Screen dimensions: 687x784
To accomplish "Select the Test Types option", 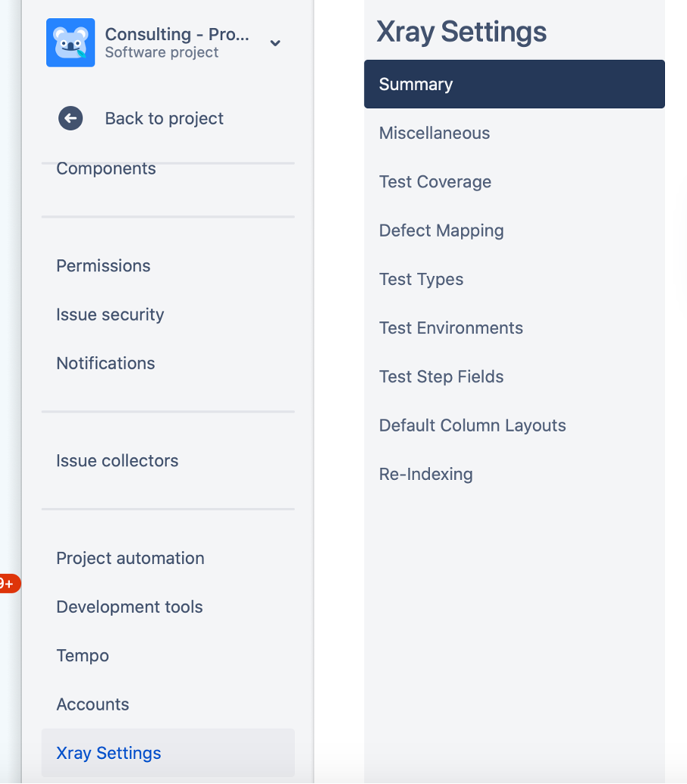I will coord(421,279).
